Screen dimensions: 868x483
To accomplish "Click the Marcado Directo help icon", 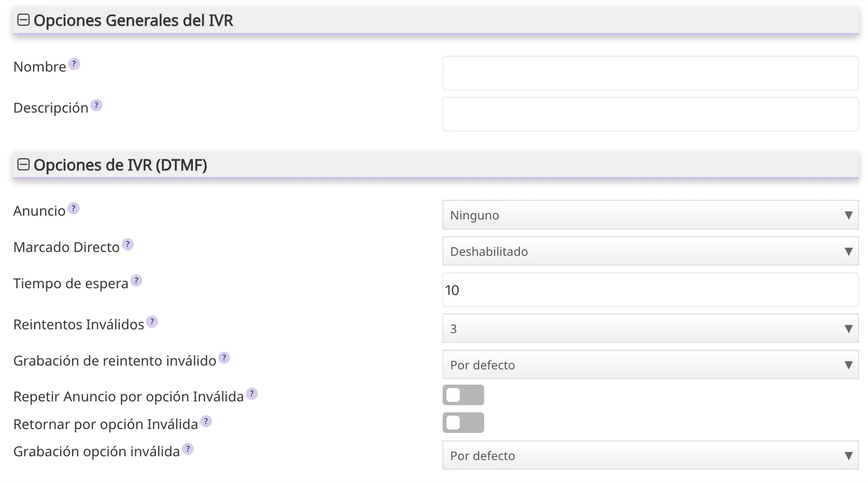I will tap(127, 244).
